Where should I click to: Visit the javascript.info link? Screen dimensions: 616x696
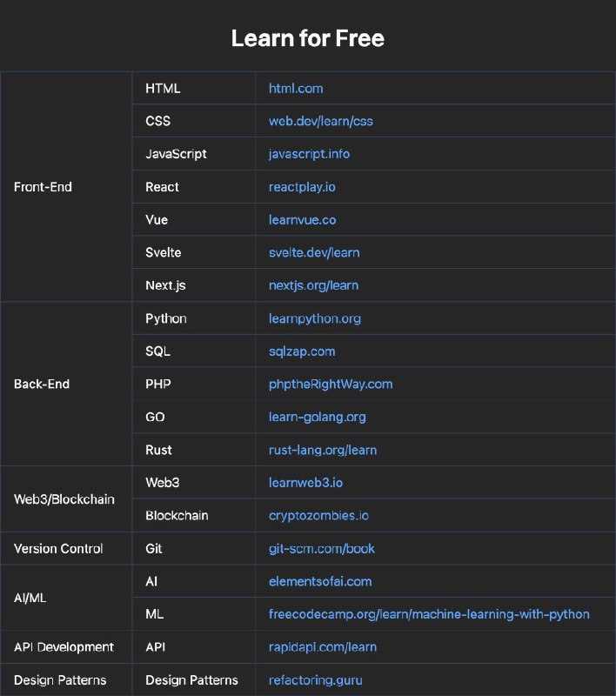(x=309, y=154)
